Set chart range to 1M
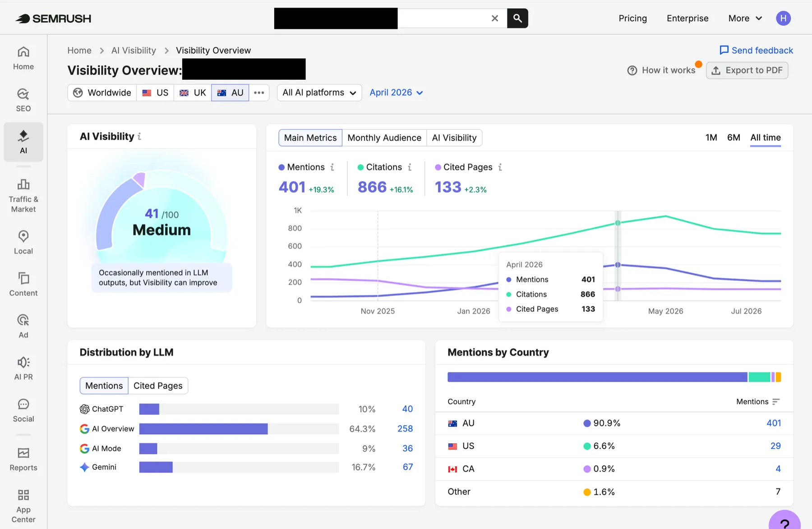 click(x=711, y=138)
